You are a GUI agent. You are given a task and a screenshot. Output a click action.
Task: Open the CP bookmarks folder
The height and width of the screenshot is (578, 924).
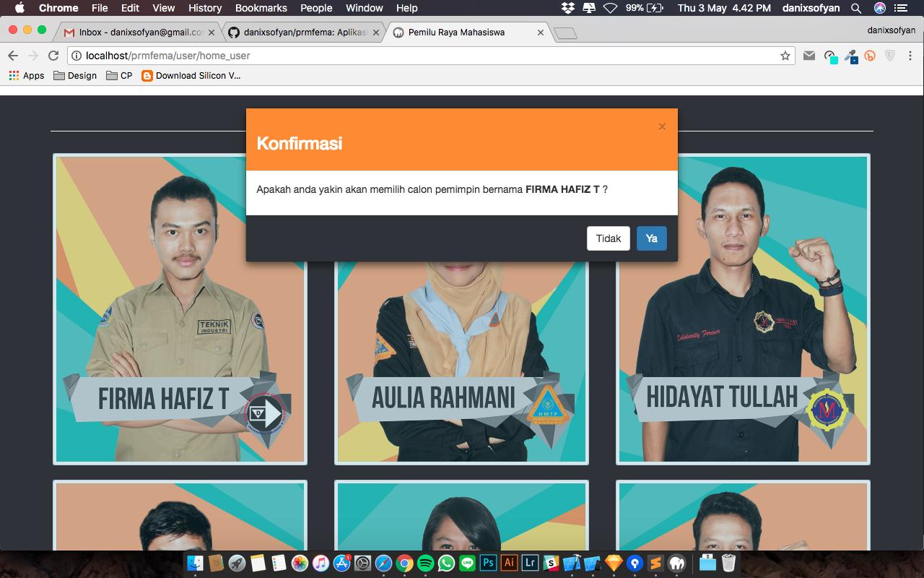120,75
